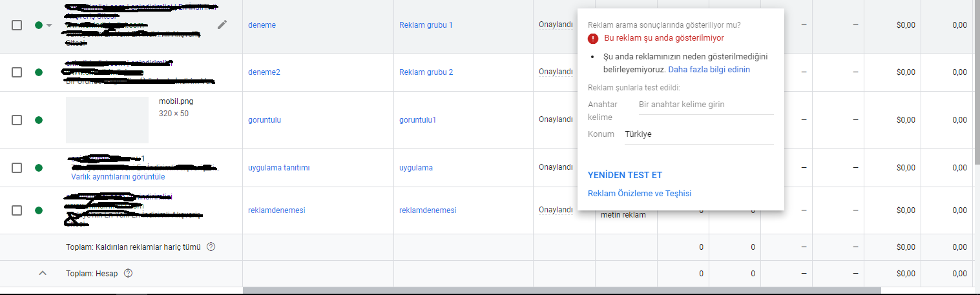Screen dimensions: 980x295
Task: Click green status dot of reklamdenemesi ad
Action: point(38,210)
